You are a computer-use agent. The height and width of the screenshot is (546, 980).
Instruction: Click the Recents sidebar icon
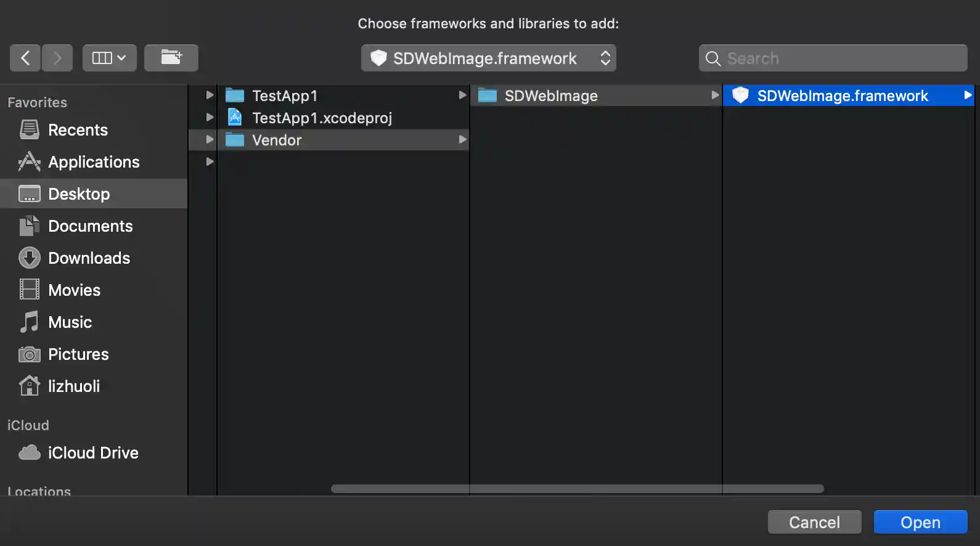click(30, 129)
